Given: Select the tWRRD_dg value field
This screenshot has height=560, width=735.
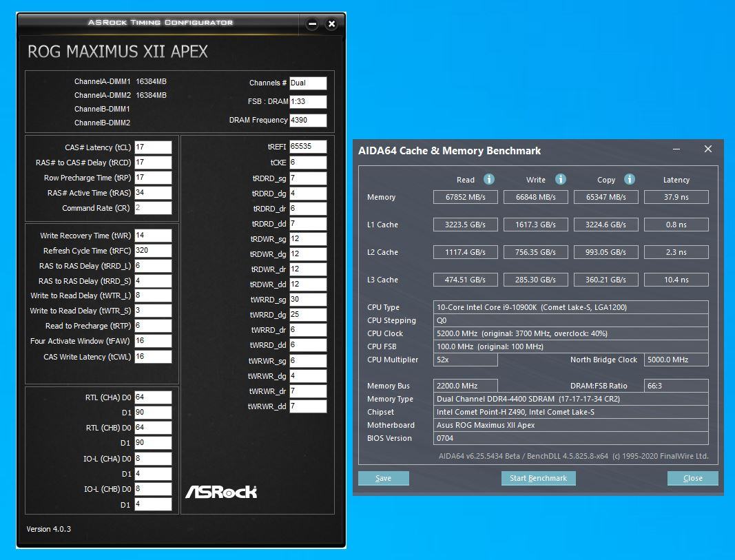Looking at the screenshot, I should point(308,315).
